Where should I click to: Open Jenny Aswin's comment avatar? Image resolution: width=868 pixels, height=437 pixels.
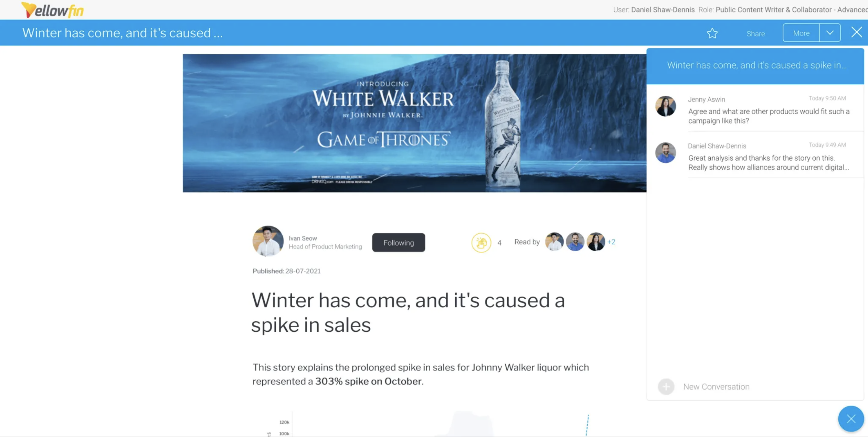click(x=665, y=106)
